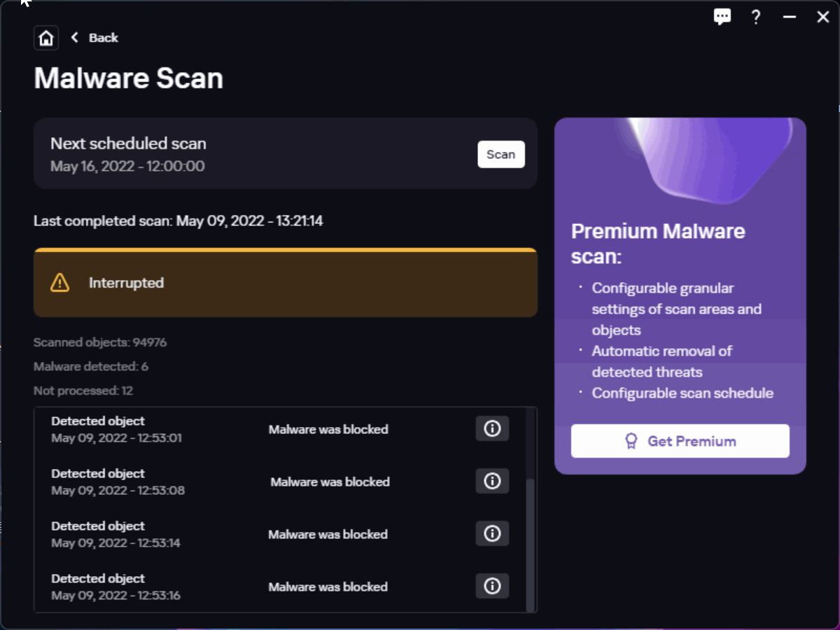Show info for 12:53:16 detected object
840x630 pixels.
pyautogui.click(x=492, y=586)
